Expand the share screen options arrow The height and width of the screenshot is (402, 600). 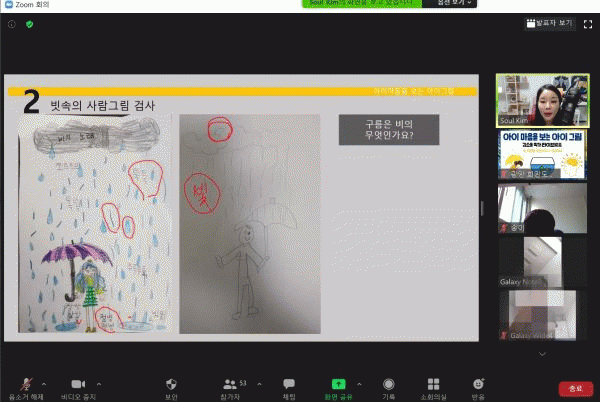coord(359,382)
